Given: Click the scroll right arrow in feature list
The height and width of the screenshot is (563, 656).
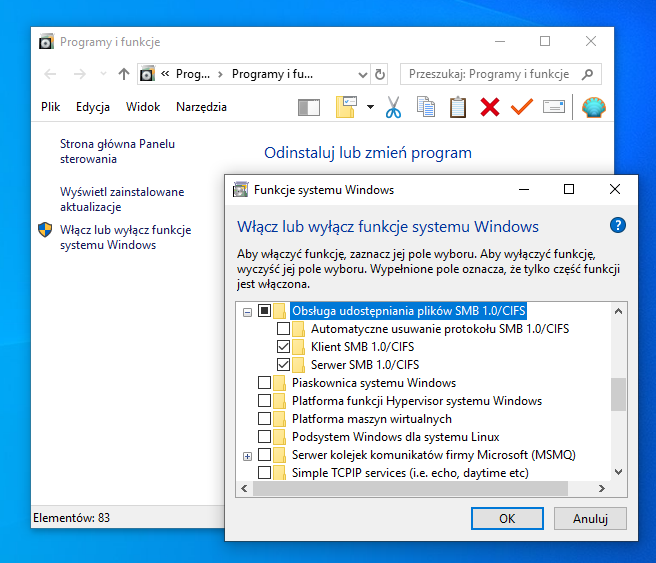Looking at the screenshot, I should (x=602, y=489).
